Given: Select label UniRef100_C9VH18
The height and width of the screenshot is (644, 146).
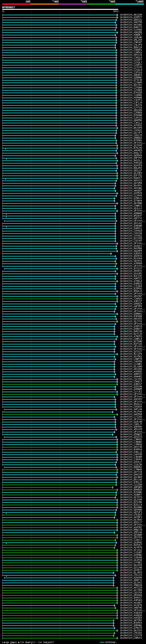Looking at the screenshot, I should (131, 231).
